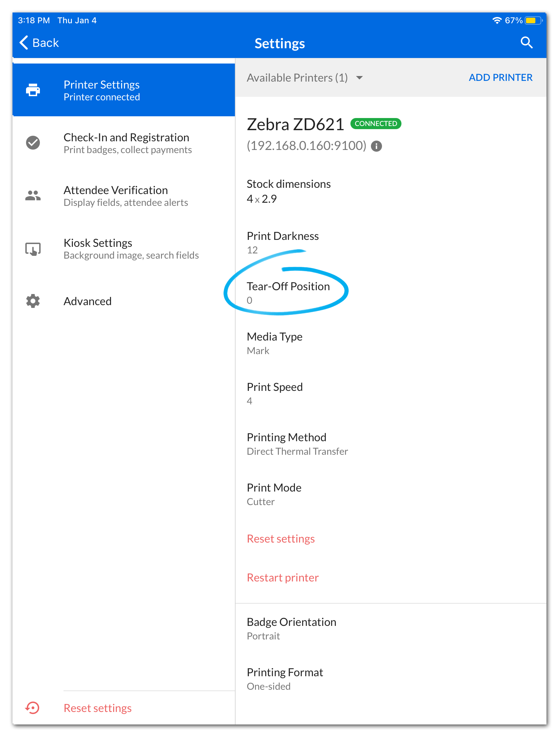Go back using the Back navigation
560x738 pixels.
(x=39, y=42)
